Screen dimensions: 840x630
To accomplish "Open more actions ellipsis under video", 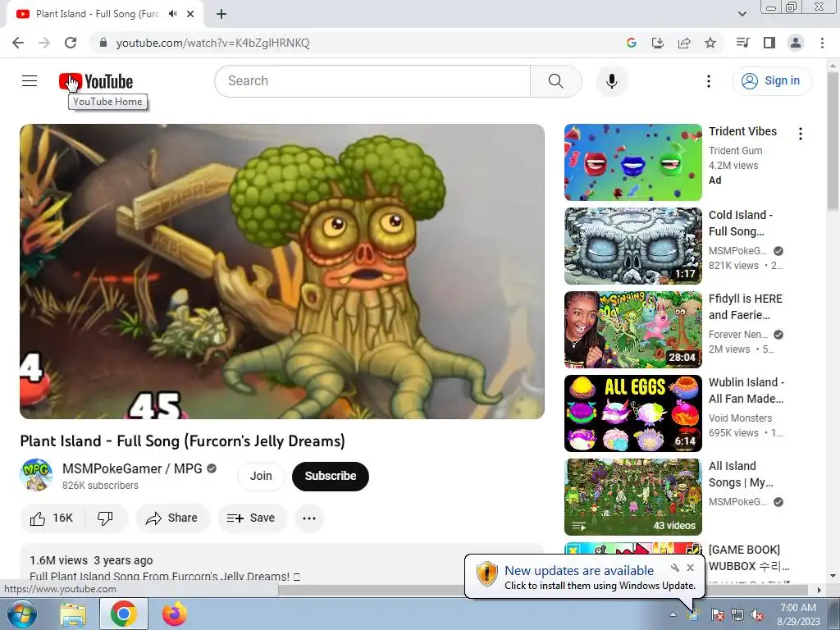I will pyautogui.click(x=309, y=518).
